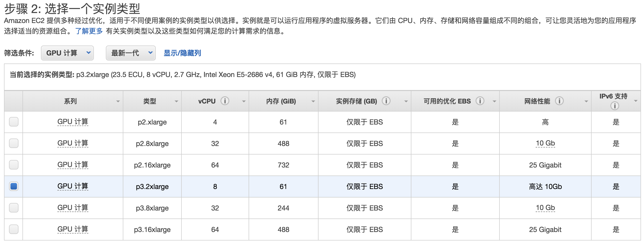The width and height of the screenshot is (644, 242).
Task: Uncheck the selected p3.2xlarge row checkbox
Action: pos(14,186)
